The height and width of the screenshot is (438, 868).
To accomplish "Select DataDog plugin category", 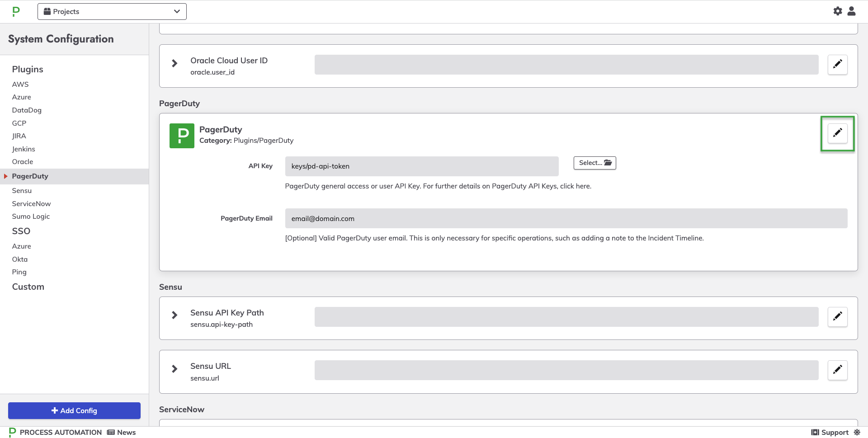I will 27,110.
